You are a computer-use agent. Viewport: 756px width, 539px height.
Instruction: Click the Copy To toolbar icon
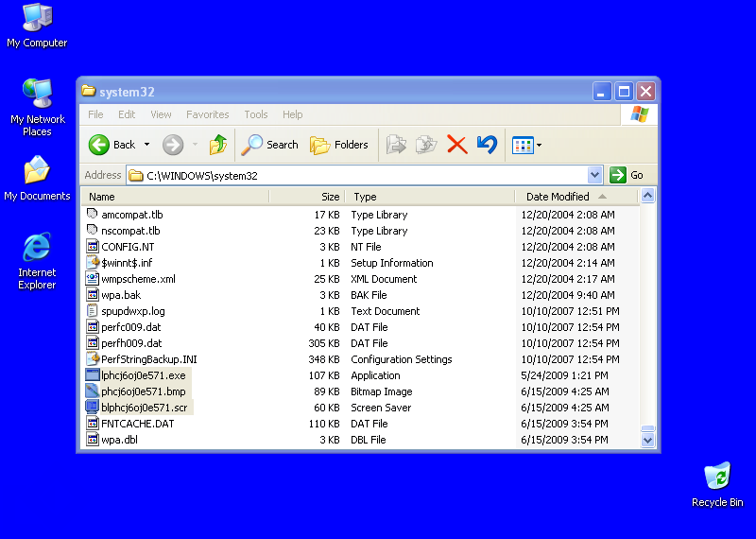(426, 145)
